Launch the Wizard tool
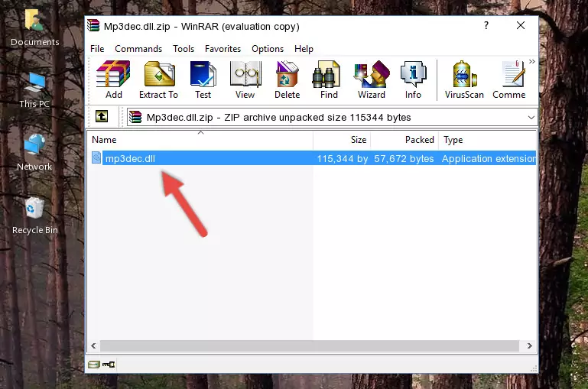588x389 pixels. click(x=372, y=79)
